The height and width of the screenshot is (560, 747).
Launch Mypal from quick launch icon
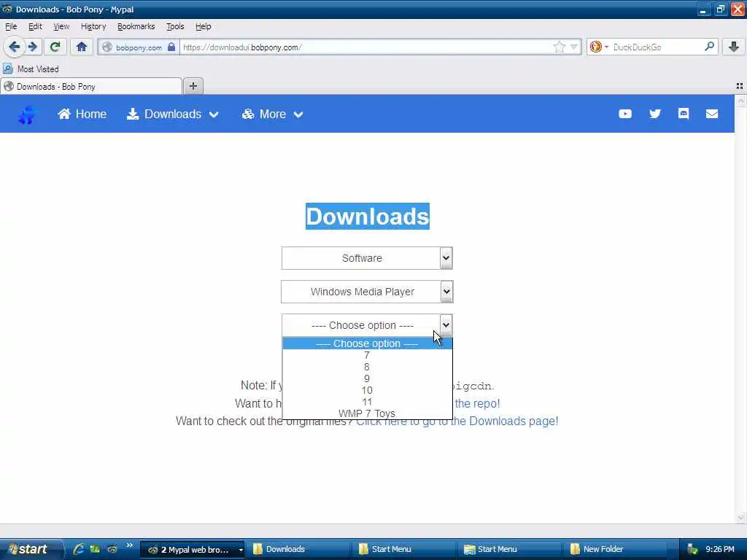(112, 549)
